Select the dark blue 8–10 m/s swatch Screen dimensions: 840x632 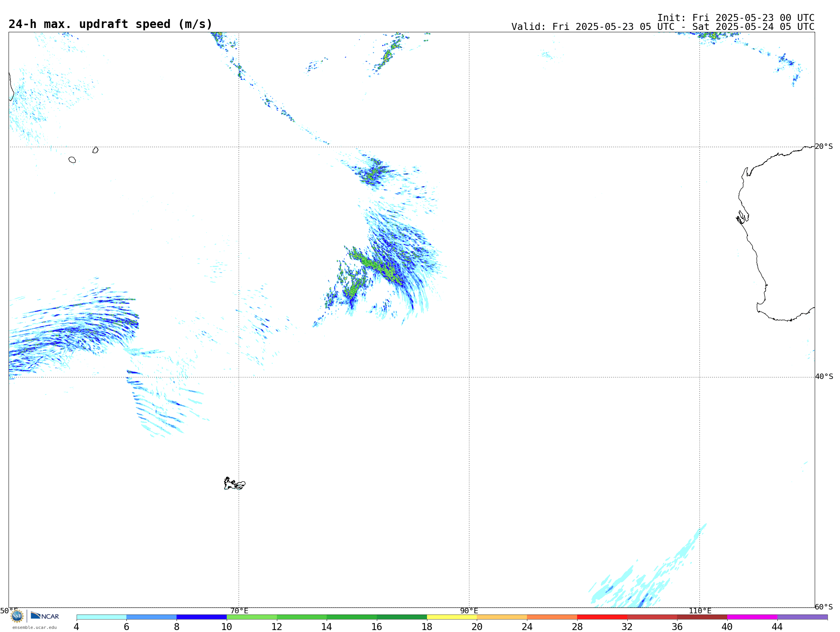tap(201, 617)
